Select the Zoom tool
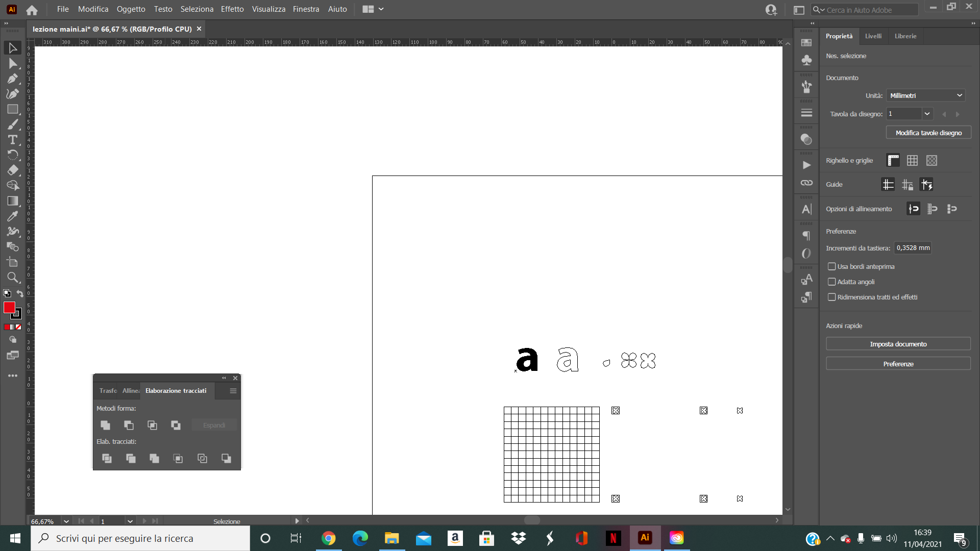 point(13,278)
